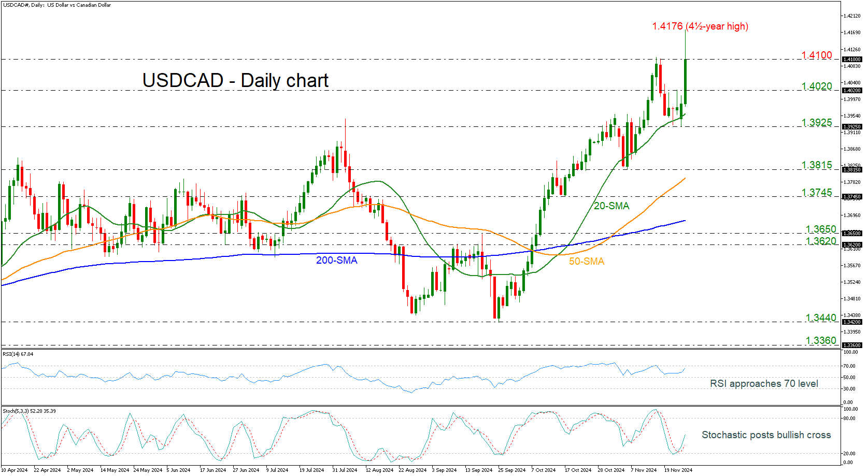The image size is (868, 476).
Task: Click the 1.3815 price level label
Action: pos(816,165)
